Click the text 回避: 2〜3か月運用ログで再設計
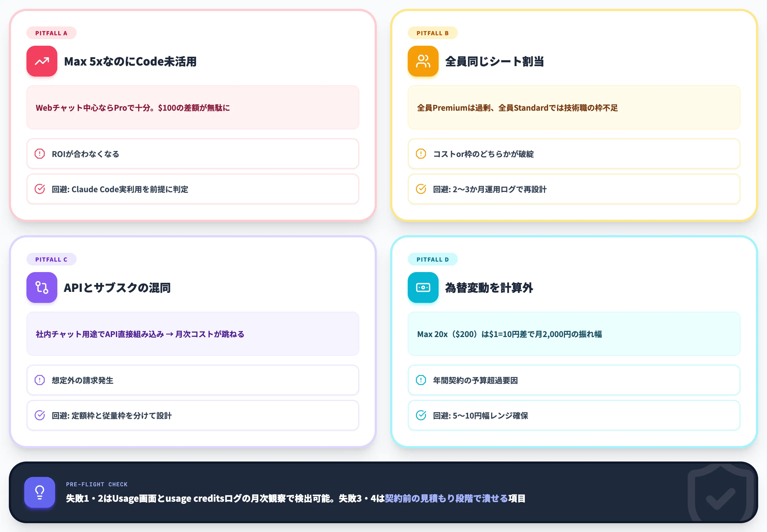 490,189
